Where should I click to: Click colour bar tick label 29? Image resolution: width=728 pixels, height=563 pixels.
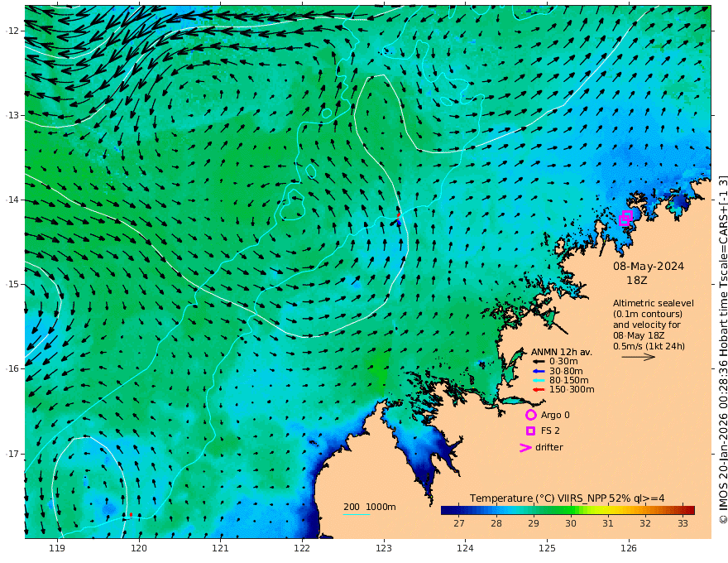coord(534,523)
